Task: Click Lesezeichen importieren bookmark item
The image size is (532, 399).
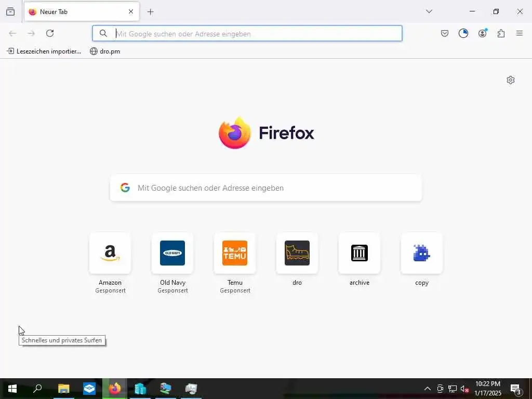Action: 44,51
